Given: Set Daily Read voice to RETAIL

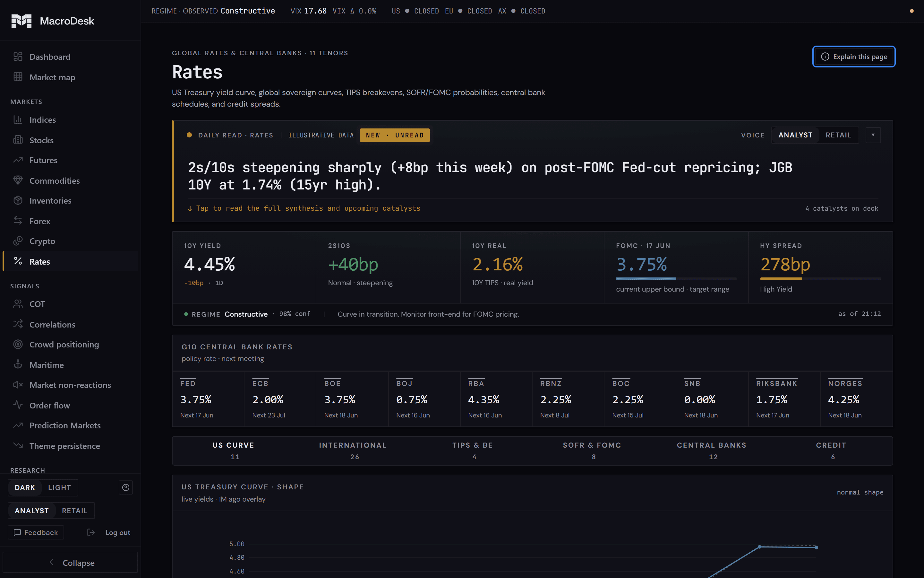Looking at the screenshot, I should (x=838, y=135).
